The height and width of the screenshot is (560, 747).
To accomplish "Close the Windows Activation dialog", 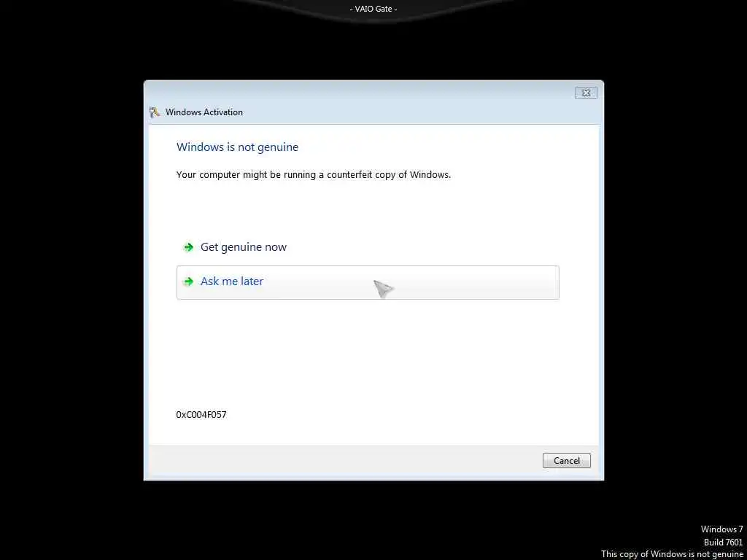I will click(x=586, y=93).
